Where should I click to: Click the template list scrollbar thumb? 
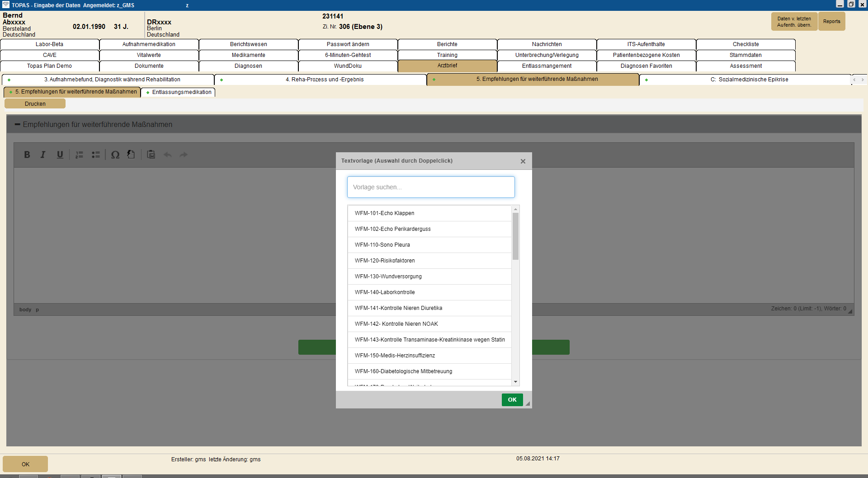[515, 236]
